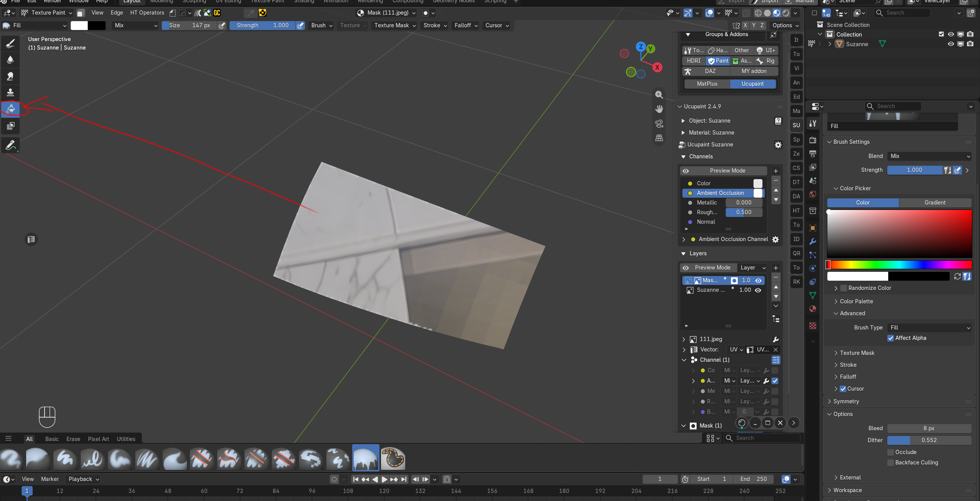The width and height of the screenshot is (980, 501).
Task: Click the pan hand viewport icon
Action: pyautogui.click(x=659, y=109)
